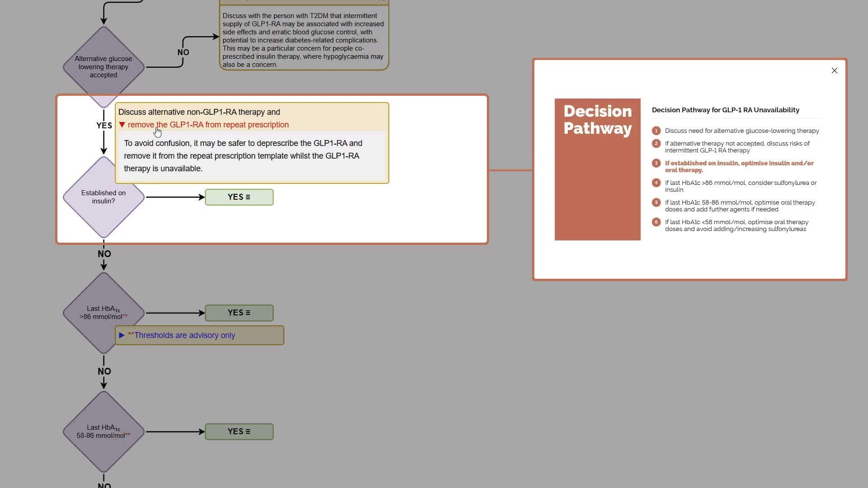Close the Decision Pathway popup

(834, 70)
